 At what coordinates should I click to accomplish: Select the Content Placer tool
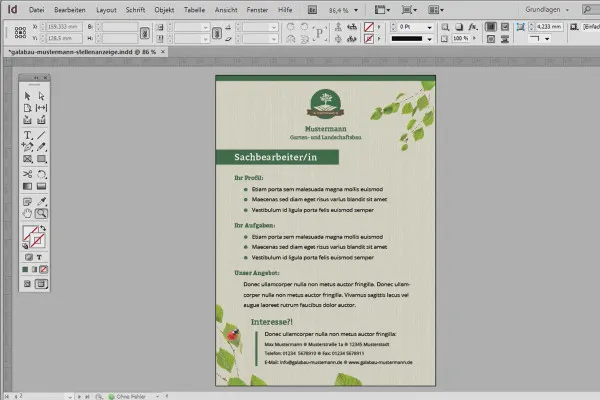(x=41, y=120)
